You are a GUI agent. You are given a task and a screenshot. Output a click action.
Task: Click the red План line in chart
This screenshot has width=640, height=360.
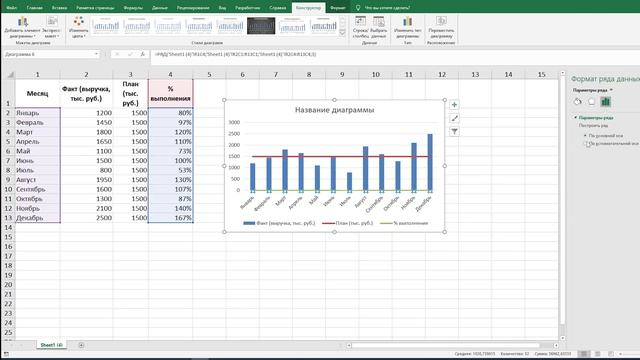click(341, 156)
